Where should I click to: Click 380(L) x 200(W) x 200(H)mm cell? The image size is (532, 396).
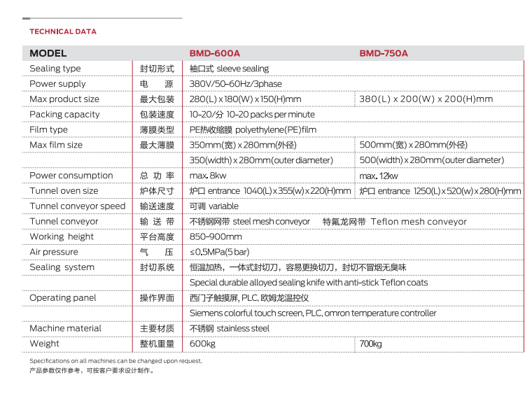click(426, 99)
